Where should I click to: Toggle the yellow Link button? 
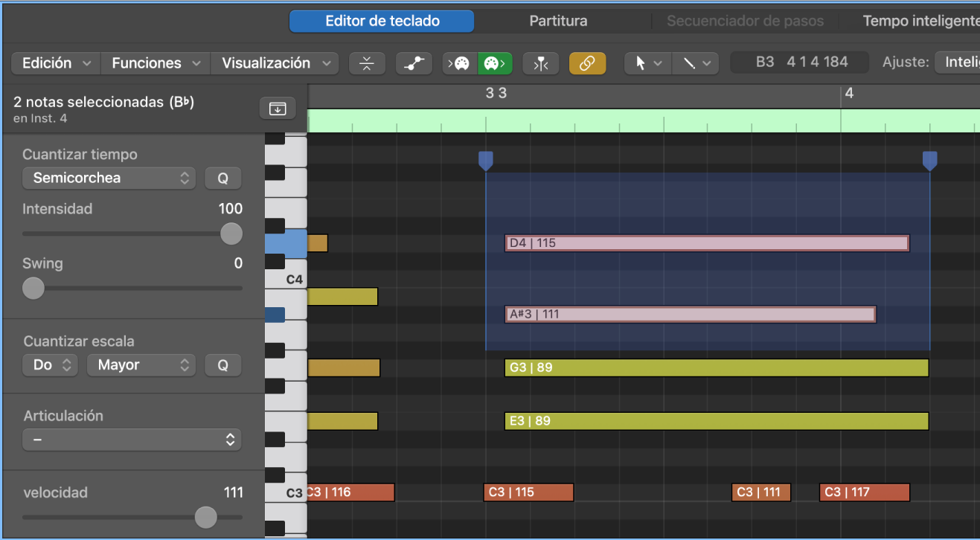coord(587,63)
